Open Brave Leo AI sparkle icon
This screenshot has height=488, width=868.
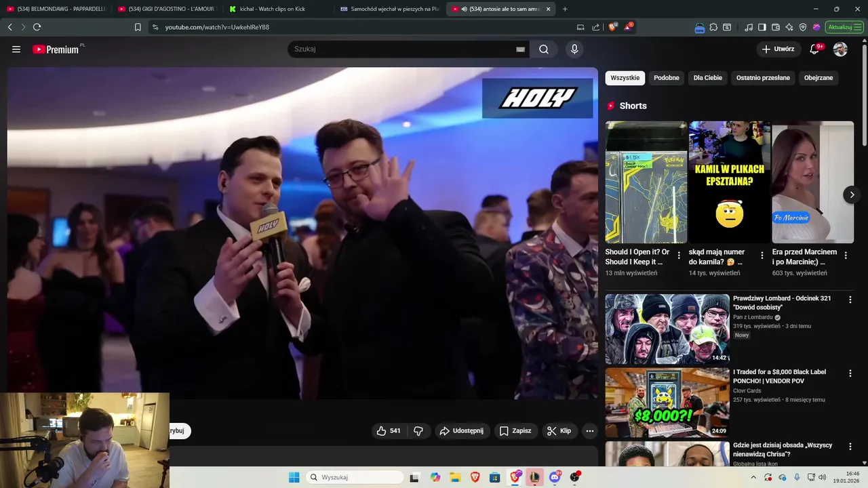[x=789, y=27]
